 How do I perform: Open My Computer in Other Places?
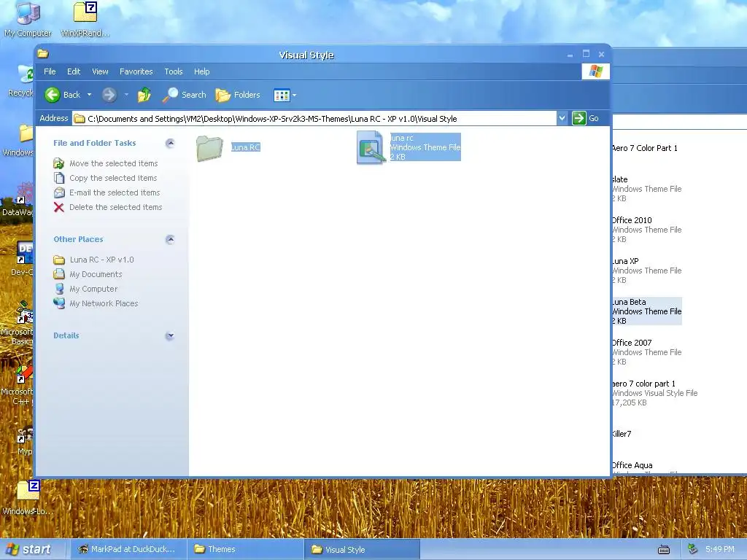(x=93, y=289)
